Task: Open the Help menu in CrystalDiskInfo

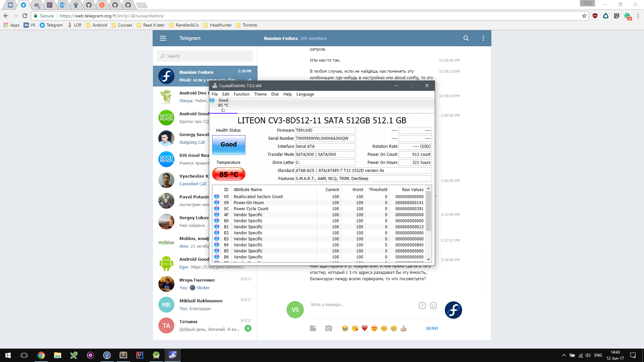Action: (287, 94)
